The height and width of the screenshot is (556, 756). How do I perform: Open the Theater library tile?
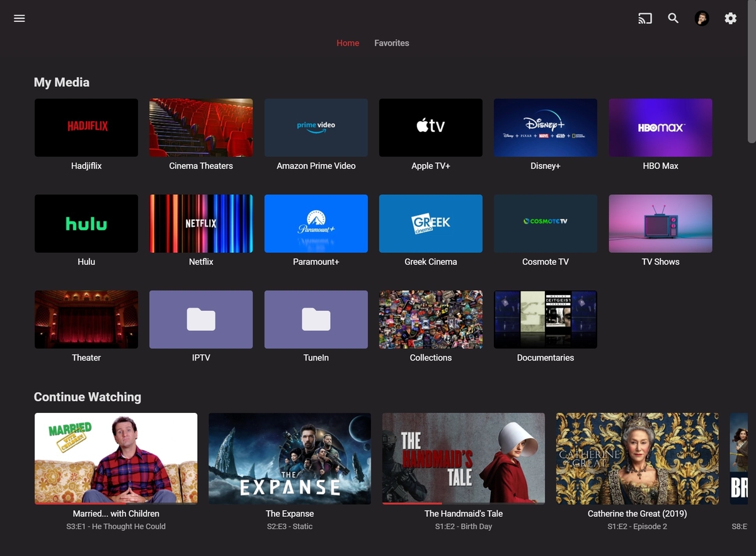tap(86, 319)
